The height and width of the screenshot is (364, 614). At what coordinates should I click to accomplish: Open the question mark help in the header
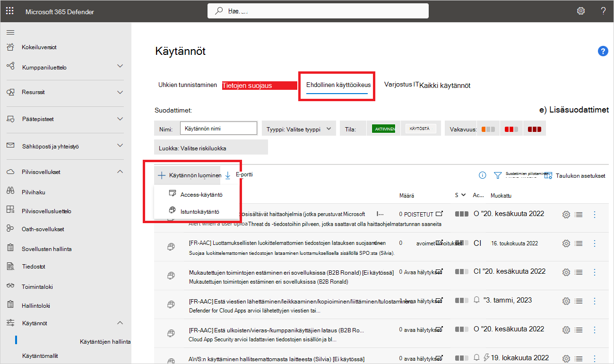click(x=603, y=11)
